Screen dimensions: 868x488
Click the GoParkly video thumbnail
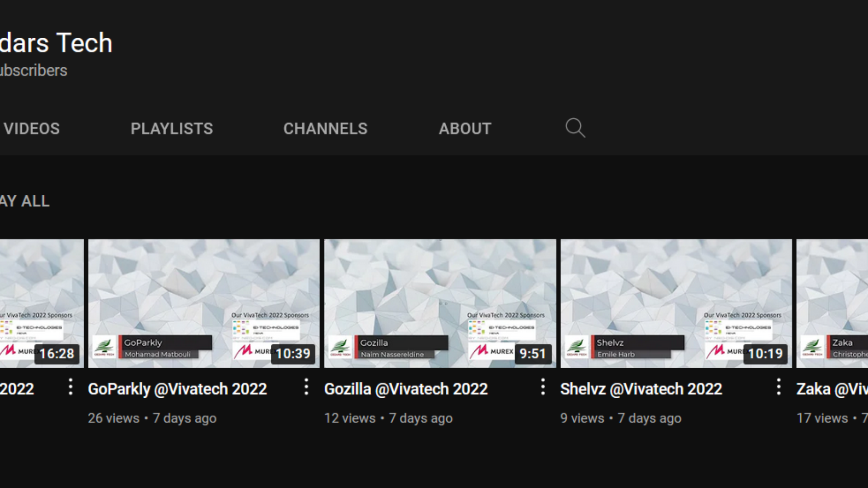pyautogui.click(x=204, y=303)
